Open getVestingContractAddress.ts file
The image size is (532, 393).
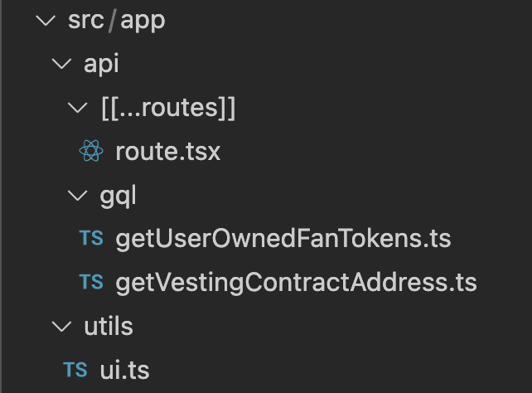[296, 283]
